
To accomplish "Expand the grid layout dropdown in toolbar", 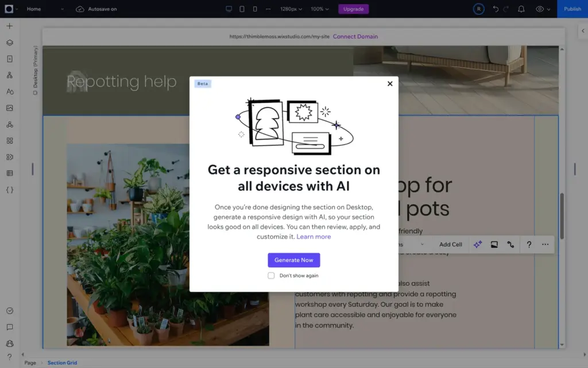I will coord(422,244).
